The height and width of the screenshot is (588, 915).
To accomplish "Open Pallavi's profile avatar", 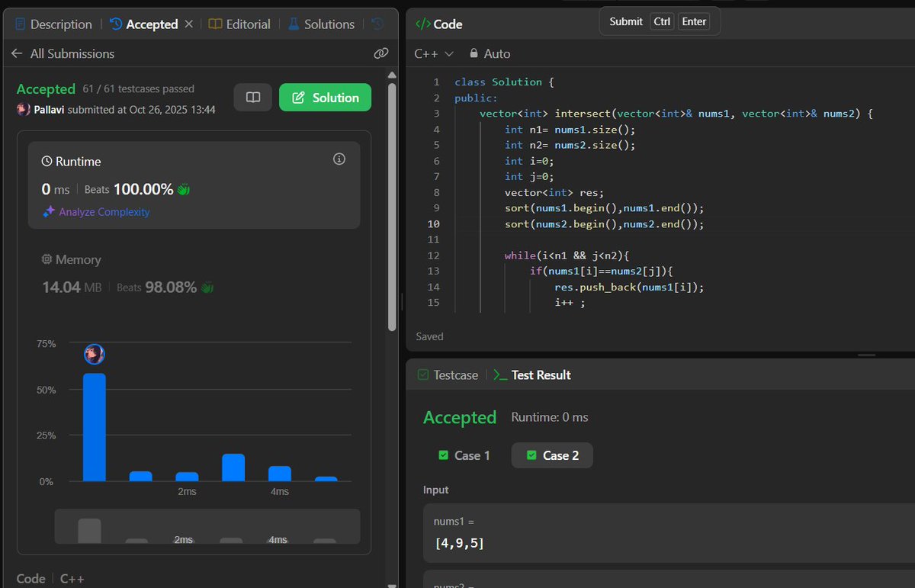I will pos(24,109).
